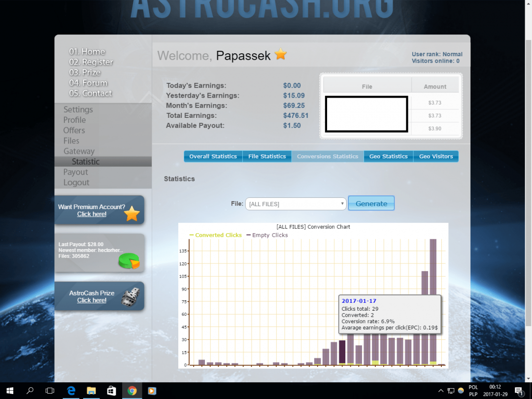Image resolution: width=532 pixels, height=399 pixels.
Task: Click the premium account star icon
Action: [x=132, y=212]
